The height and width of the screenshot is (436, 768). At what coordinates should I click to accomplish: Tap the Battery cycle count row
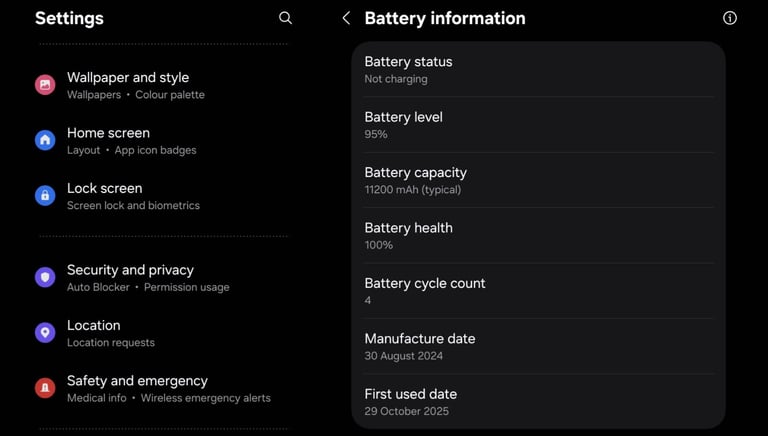538,291
